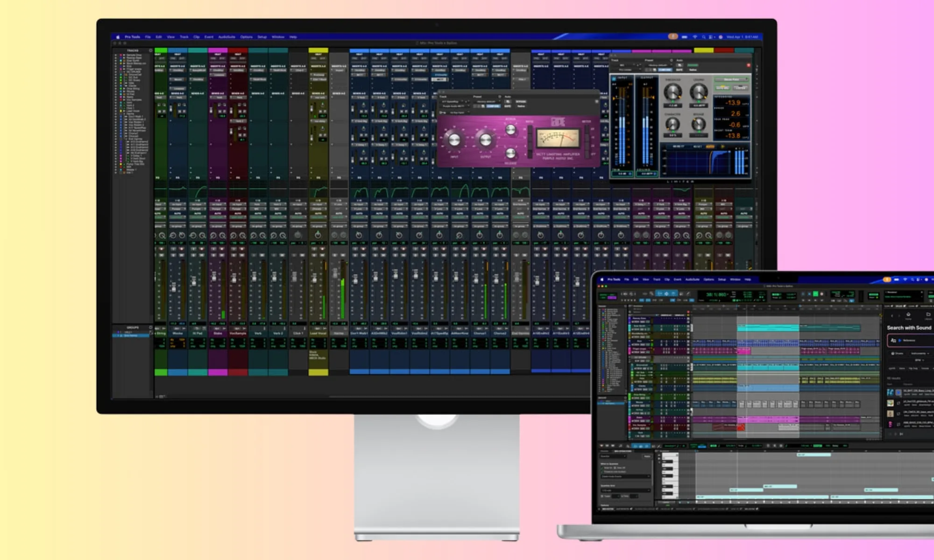
Task: Click the Search with Sound reference field
Action: click(911, 341)
